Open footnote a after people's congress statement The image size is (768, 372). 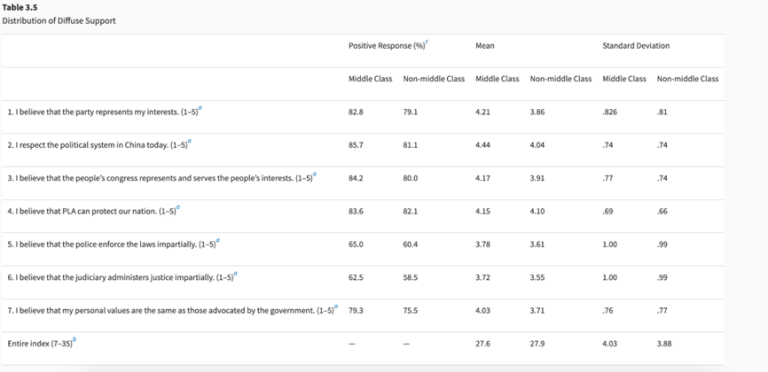[x=315, y=175]
